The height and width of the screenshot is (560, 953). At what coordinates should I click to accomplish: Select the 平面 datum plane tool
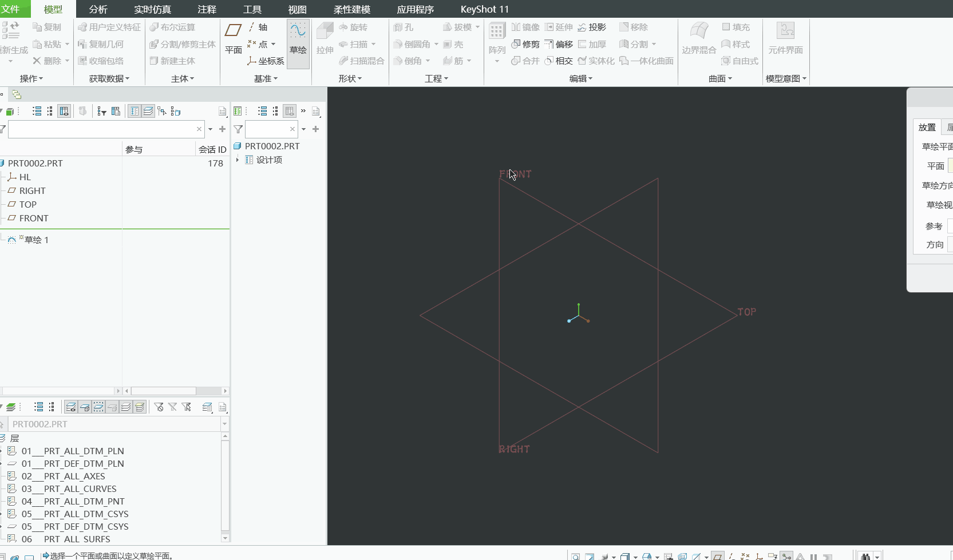click(233, 38)
